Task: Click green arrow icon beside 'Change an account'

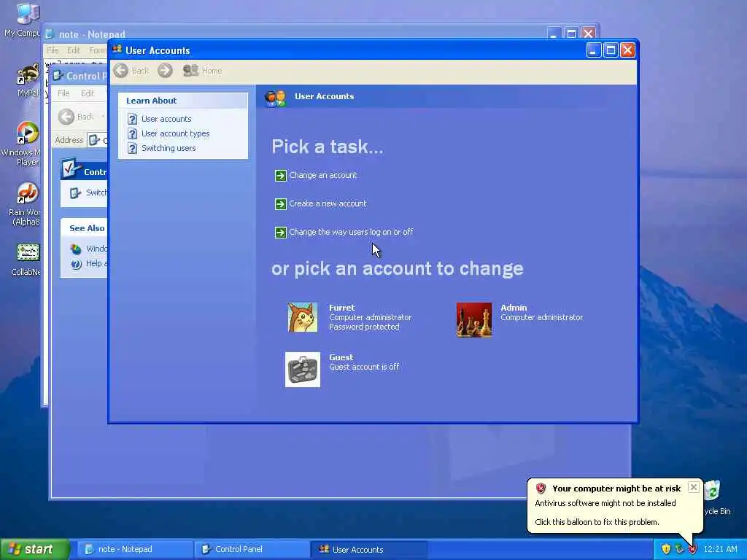Action: 281,176
